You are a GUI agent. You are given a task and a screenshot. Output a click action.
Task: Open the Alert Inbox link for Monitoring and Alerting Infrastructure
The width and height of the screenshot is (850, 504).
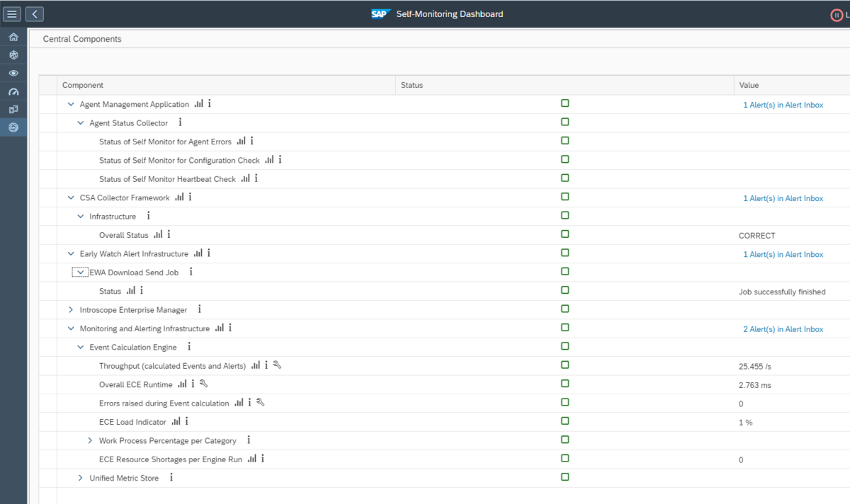point(783,328)
